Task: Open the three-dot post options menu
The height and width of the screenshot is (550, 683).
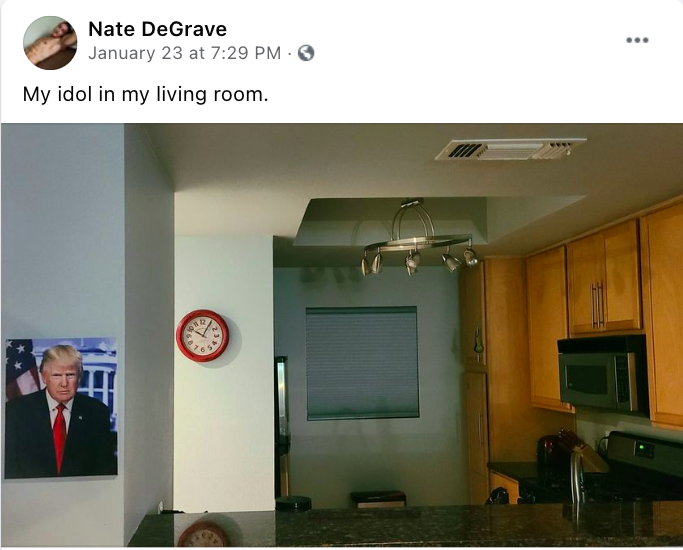Action: (x=637, y=40)
